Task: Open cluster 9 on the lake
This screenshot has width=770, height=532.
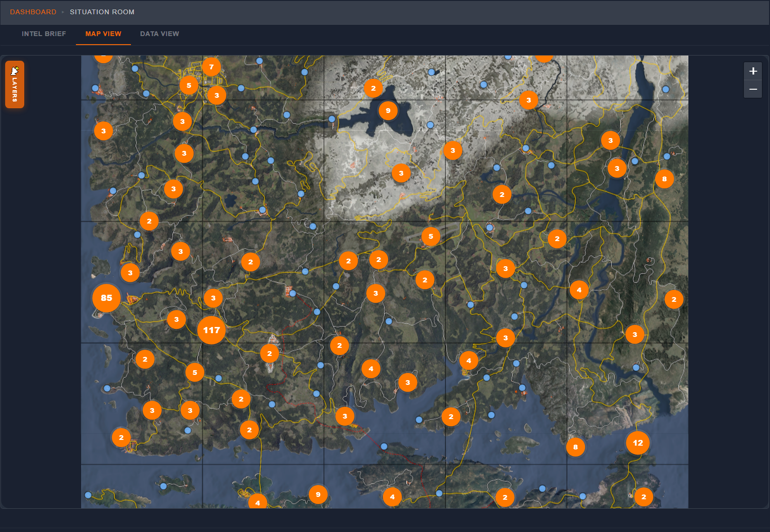Action: (x=388, y=111)
